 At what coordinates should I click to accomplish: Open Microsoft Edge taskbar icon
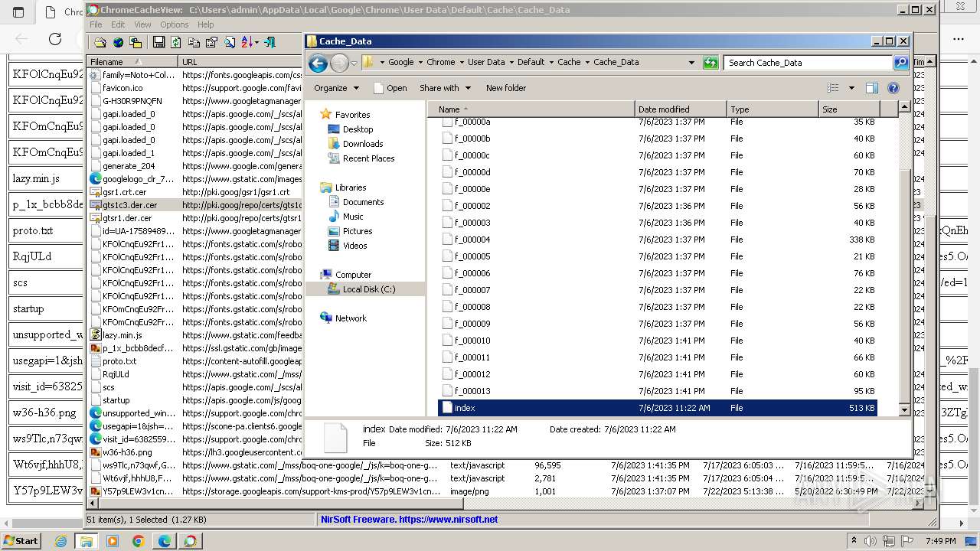point(165,541)
